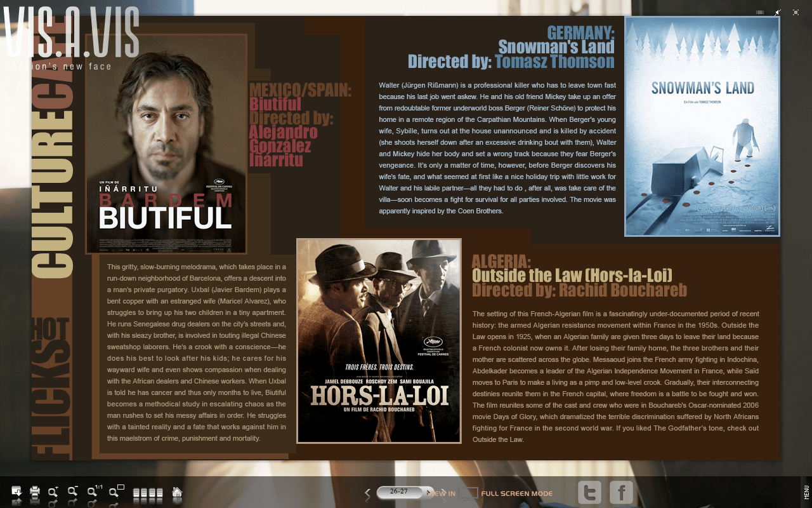
Task: Click "Directed by: Tomasz Thomson" text
Action: (511, 62)
